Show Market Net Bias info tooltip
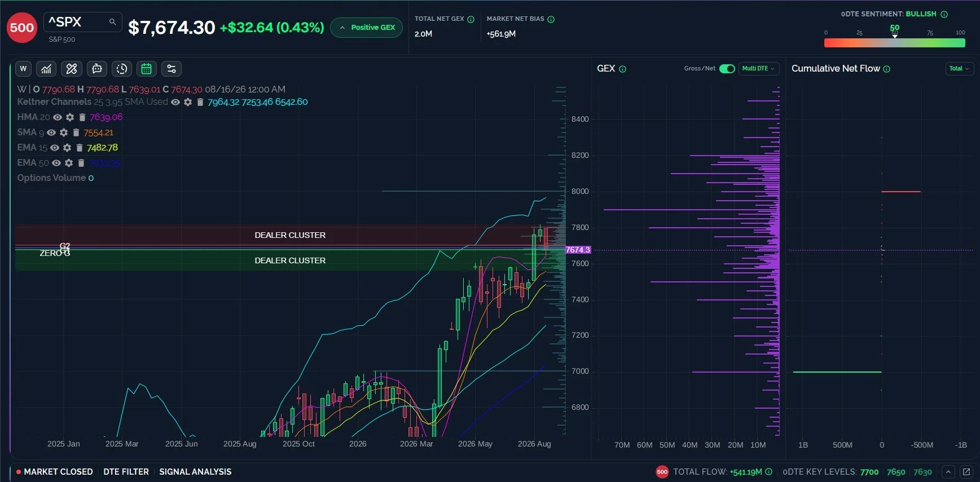 tap(551, 19)
